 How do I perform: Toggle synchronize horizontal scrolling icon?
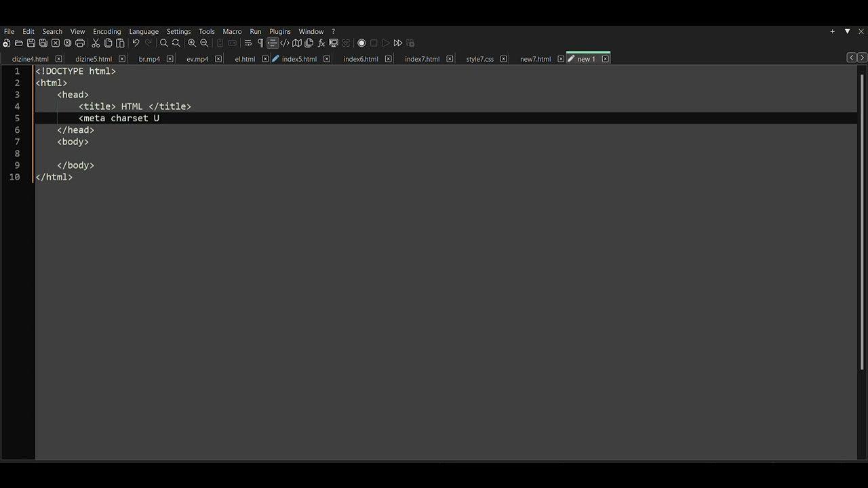point(233,43)
